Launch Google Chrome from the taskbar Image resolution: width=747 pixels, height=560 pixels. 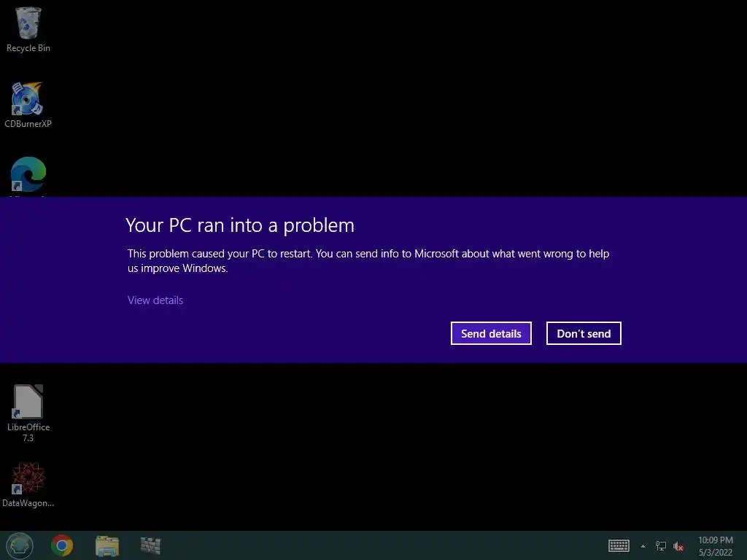coord(62,545)
